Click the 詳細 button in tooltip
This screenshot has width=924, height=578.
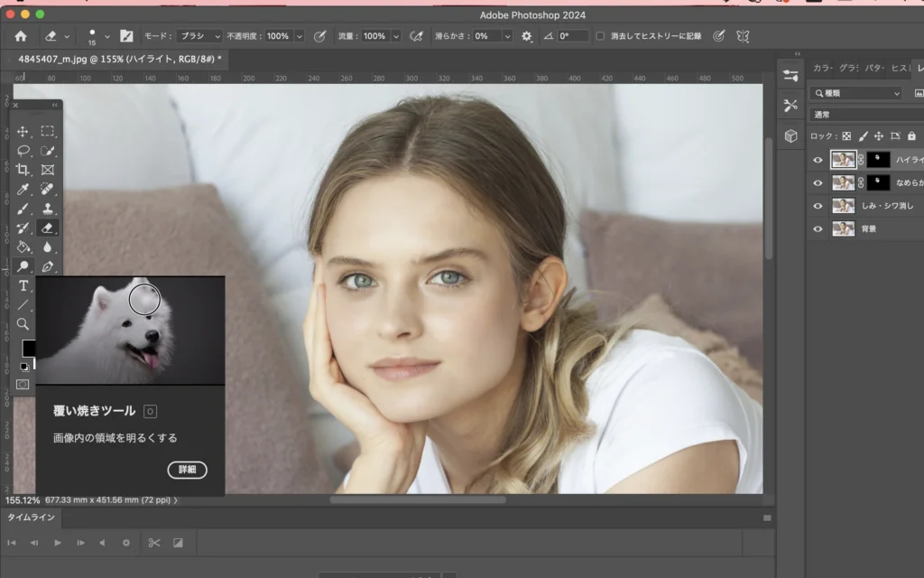(x=187, y=470)
